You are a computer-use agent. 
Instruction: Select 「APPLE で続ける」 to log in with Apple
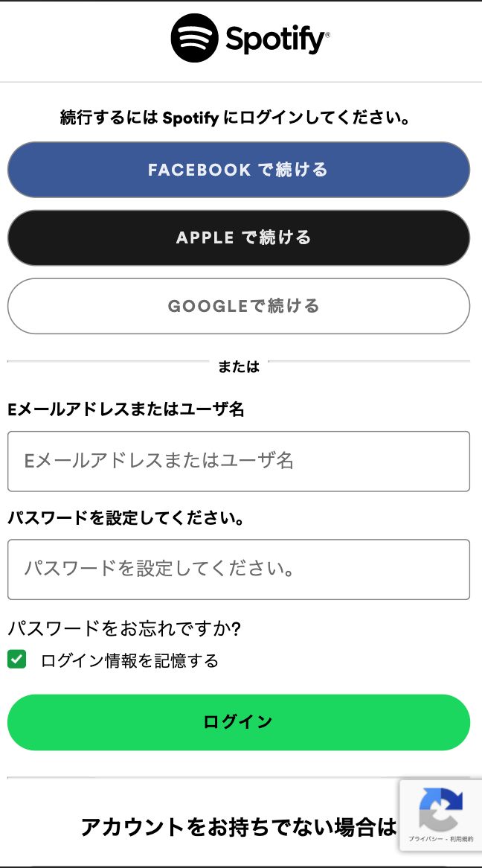pyautogui.click(x=239, y=237)
